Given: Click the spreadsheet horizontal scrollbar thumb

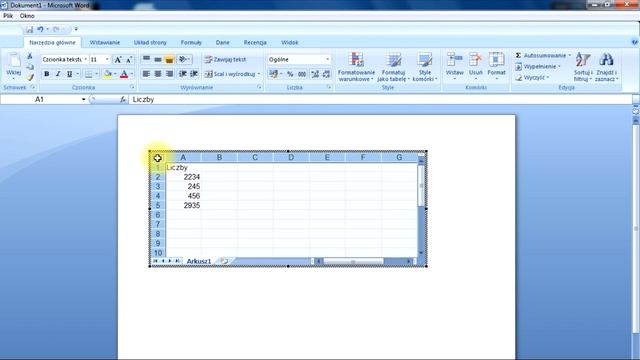Looking at the screenshot, I should pos(353,261).
